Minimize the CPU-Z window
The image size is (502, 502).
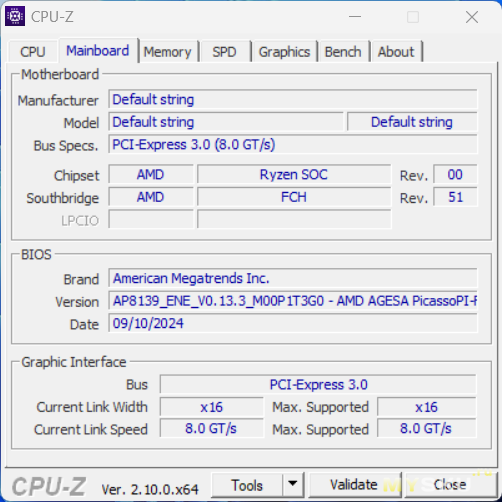355,17
